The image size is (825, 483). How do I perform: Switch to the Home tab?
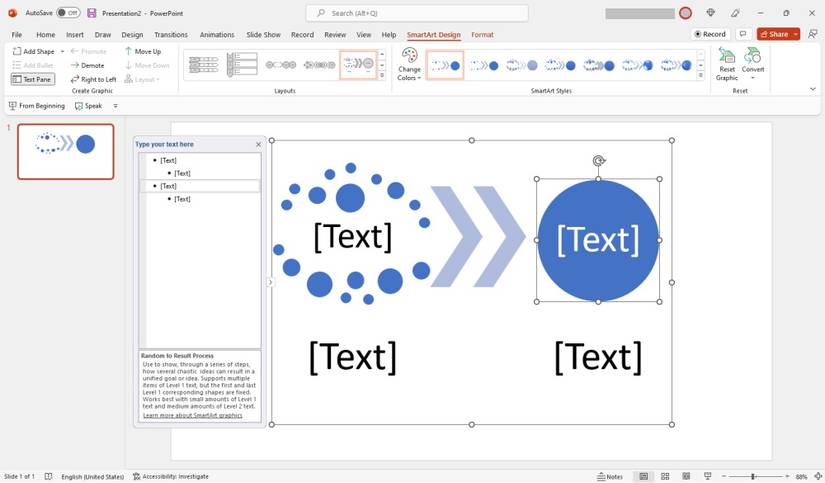[x=46, y=35]
